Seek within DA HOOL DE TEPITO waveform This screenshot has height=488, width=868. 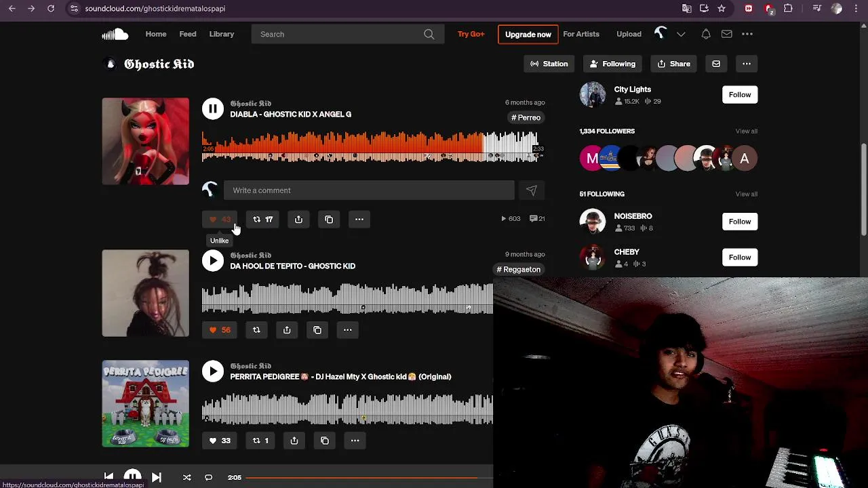(347, 299)
